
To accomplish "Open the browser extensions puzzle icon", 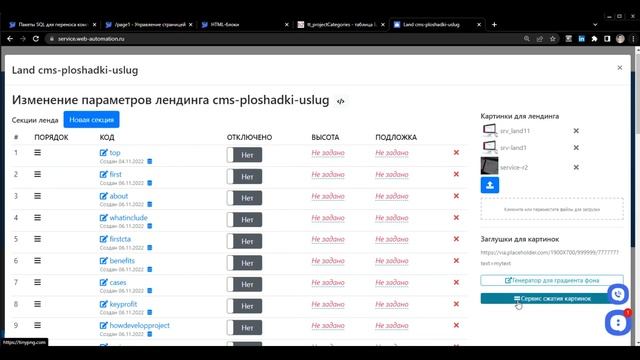I will [594, 39].
